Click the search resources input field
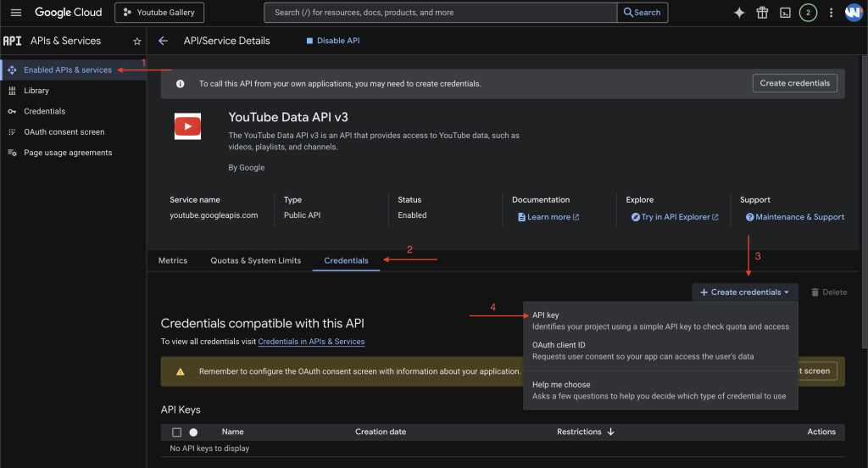Image resolution: width=868 pixels, height=468 pixels. pyautogui.click(x=441, y=13)
